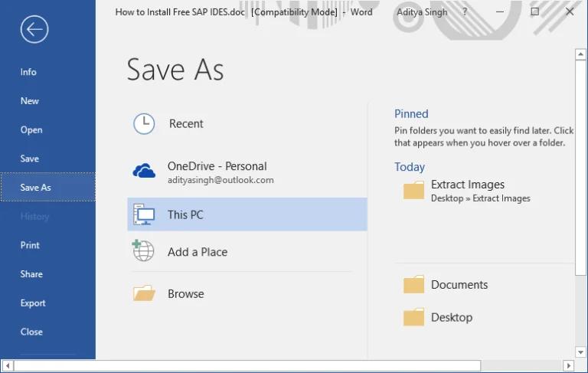Click the Desktop folder icon
588x373 pixels.
click(x=413, y=317)
